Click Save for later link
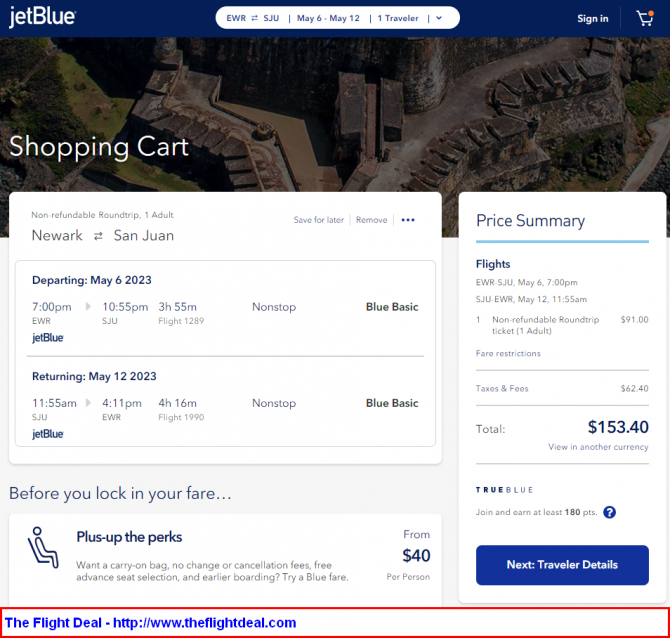This screenshot has width=670, height=638. 318,220
